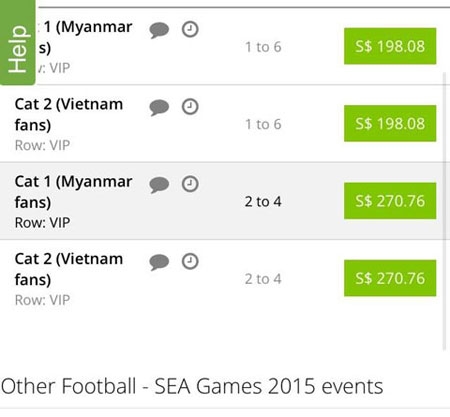Select S$ 198.08 price for top Myanmar listing
Image resolution: width=450 pixels, height=417 pixels.
pyautogui.click(x=390, y=46)
